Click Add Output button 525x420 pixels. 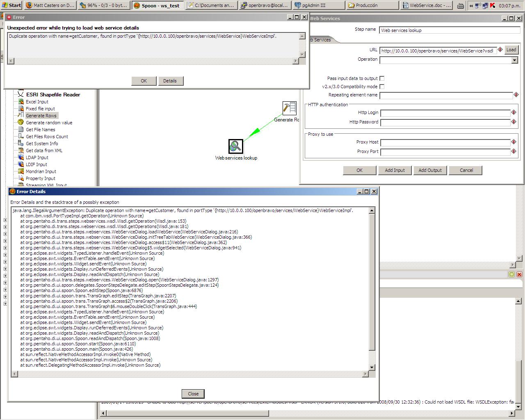(430, 170)
